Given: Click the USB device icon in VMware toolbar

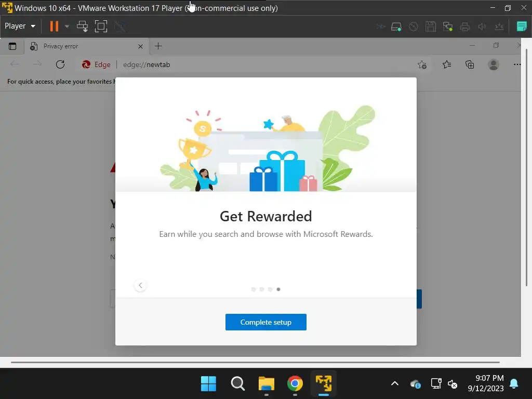Looking at the screenshot, I should pos(499,26).
